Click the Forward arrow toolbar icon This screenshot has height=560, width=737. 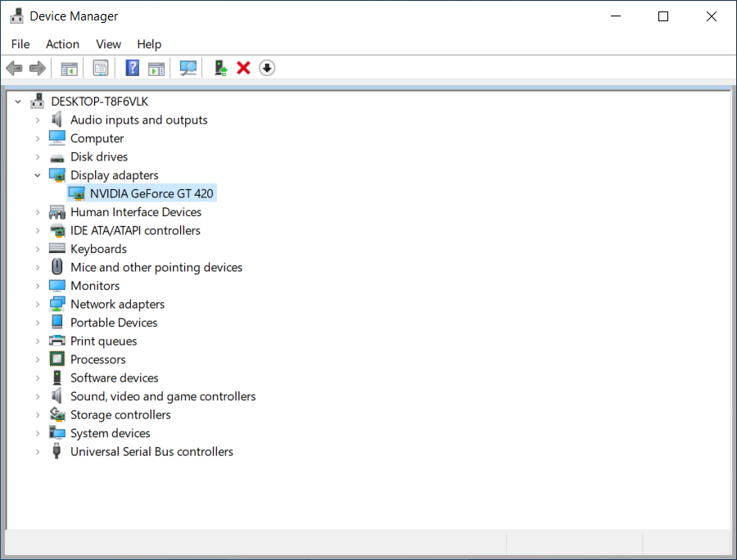click(38, 68)
